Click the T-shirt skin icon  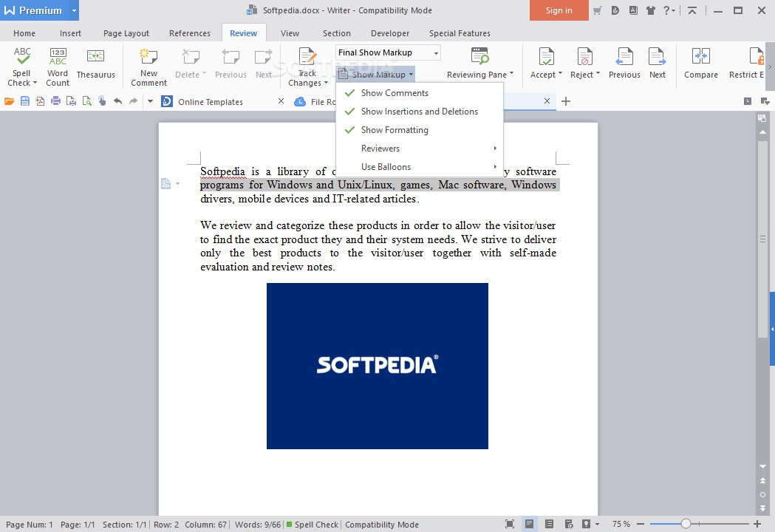(650, 10)
